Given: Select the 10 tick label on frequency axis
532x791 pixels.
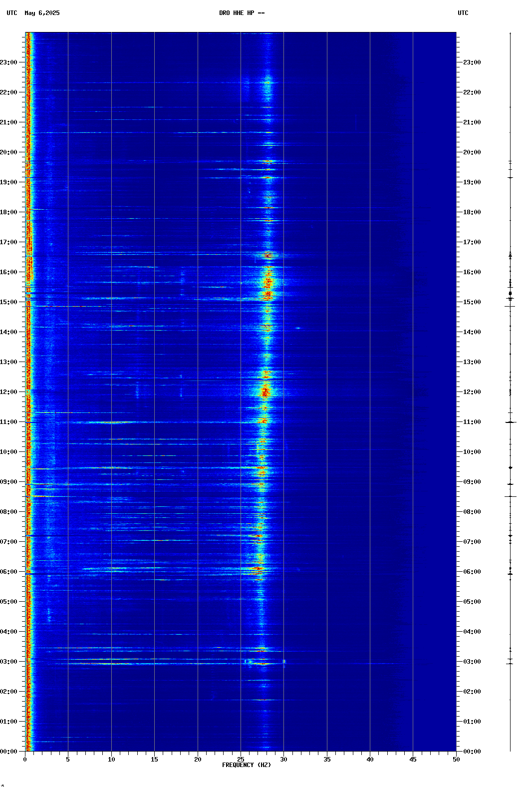Looking at the screenshot, I should pyautogui.click(x=111, y=760).
